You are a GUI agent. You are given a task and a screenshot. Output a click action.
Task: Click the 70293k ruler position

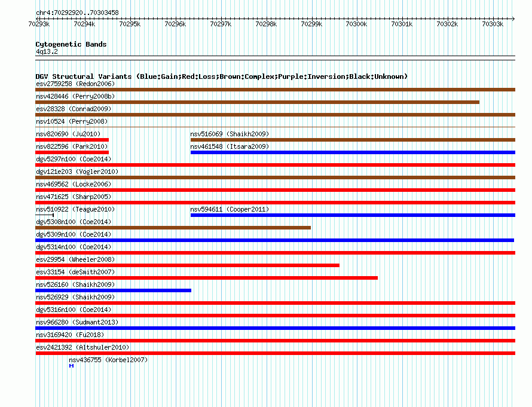point(39,24)
